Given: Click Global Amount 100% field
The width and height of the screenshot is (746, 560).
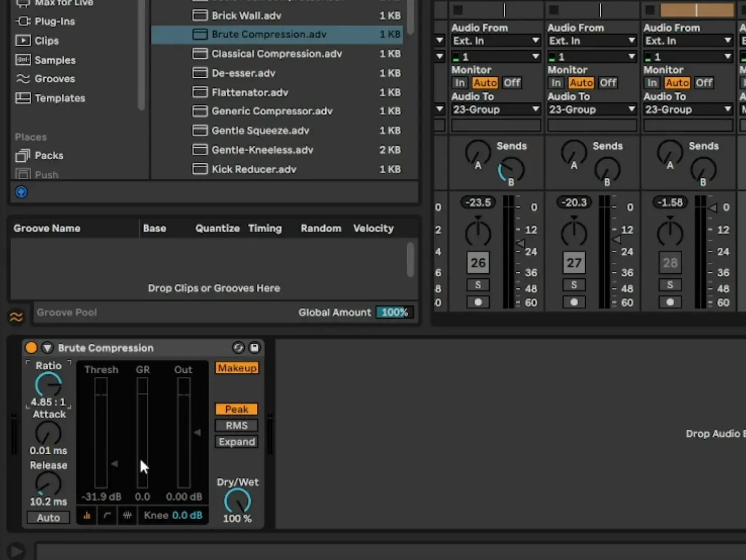Looking at the screenshot, I should [x=395, y=312].
